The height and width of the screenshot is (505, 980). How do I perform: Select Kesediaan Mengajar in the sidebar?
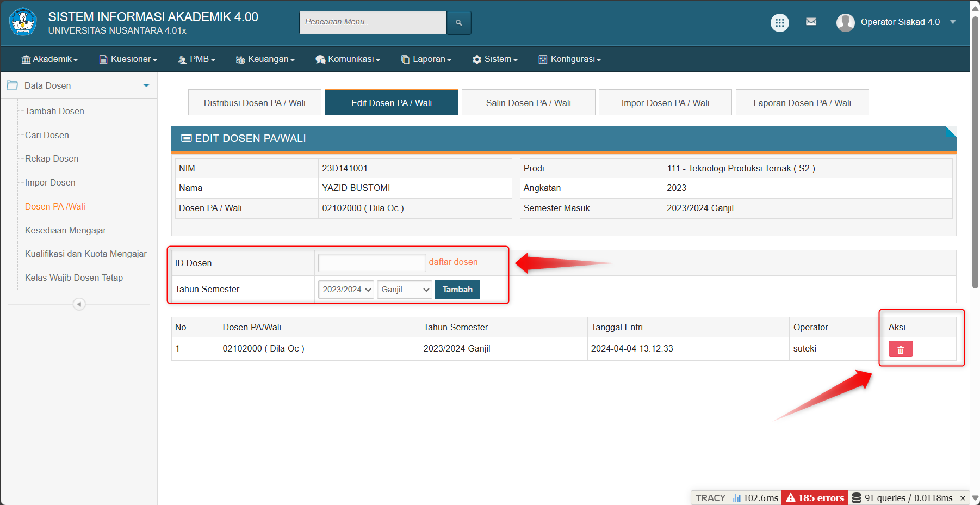click(x=65, y=230)
